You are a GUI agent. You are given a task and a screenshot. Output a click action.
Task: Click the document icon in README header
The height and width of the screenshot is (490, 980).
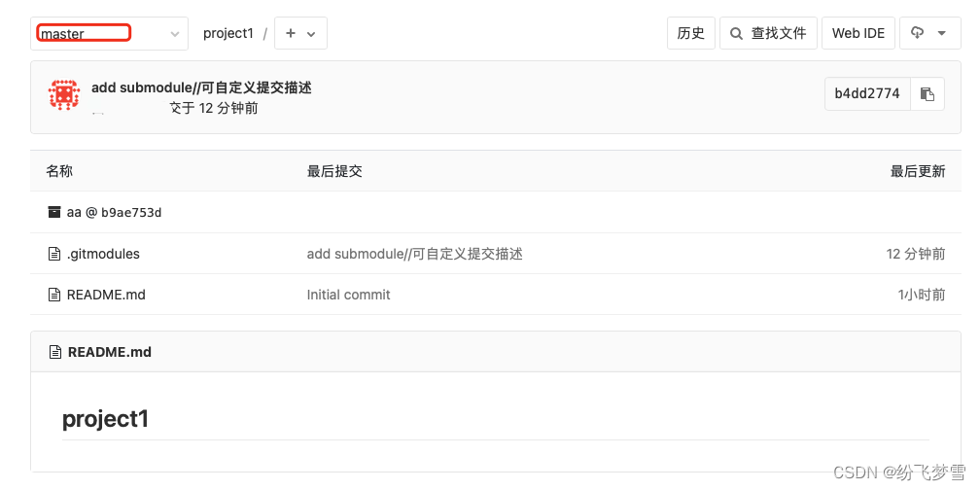click(x=55, y=352)
